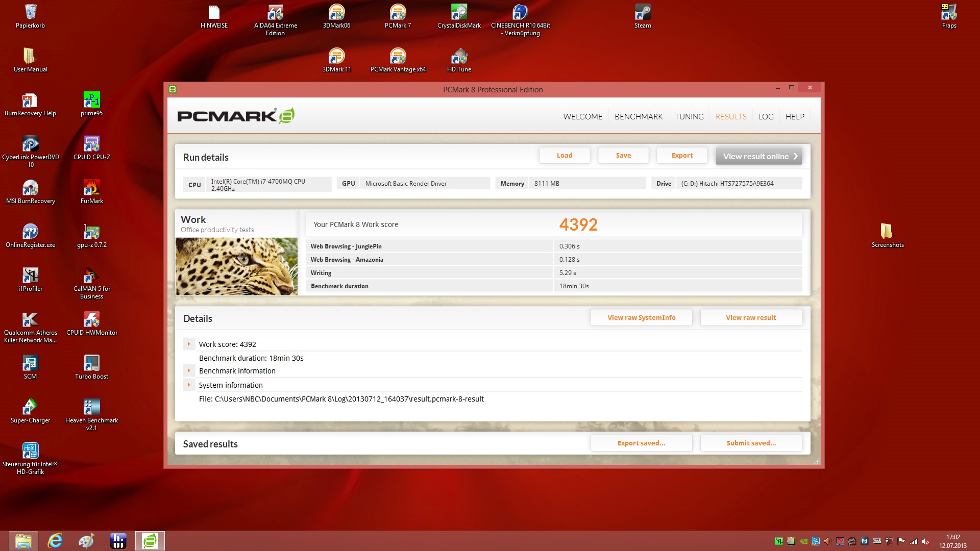
Task: Launch CalMAN 5 for Business
Action: pyautogui.click(x=91, y=283)
